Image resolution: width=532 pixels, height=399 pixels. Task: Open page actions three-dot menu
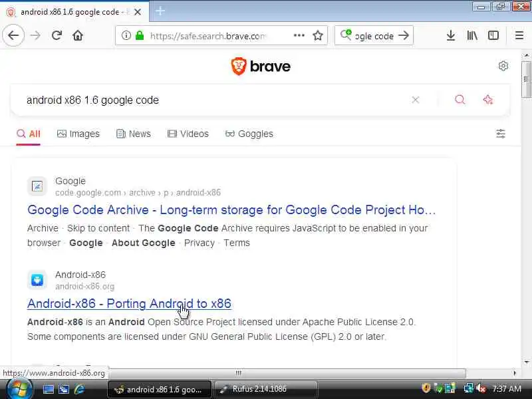point(299,35)
